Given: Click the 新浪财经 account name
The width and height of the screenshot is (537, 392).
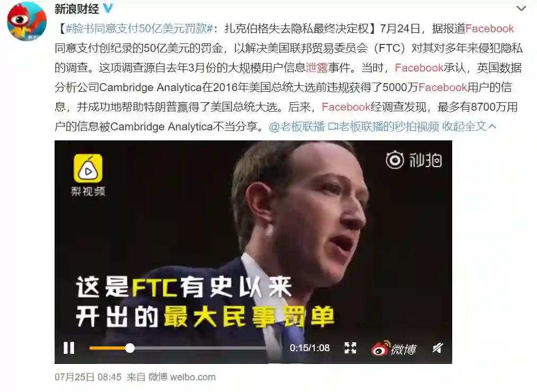Looking at the screenshot, I should (77, 9).
